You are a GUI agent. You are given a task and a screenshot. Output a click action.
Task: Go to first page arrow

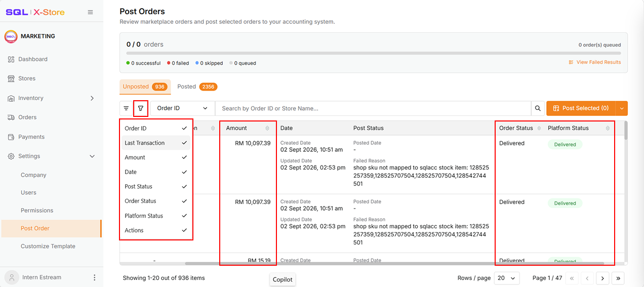(x=572, y=278)
